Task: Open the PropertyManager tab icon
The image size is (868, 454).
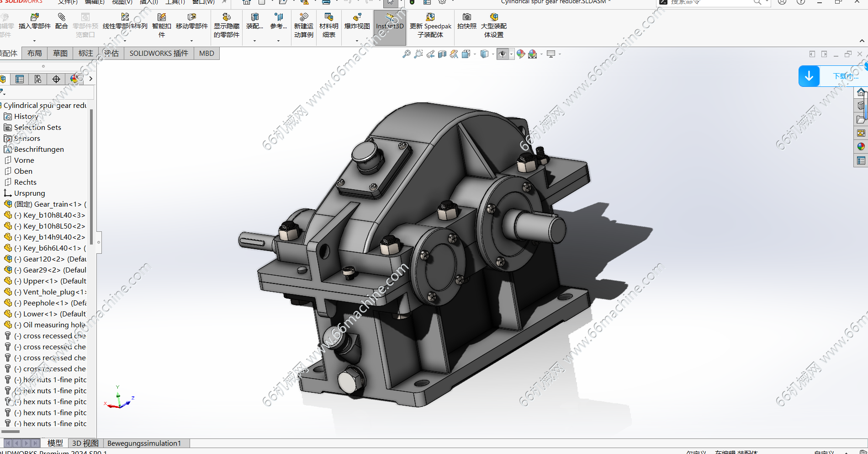Action: [x=20, y=79]
